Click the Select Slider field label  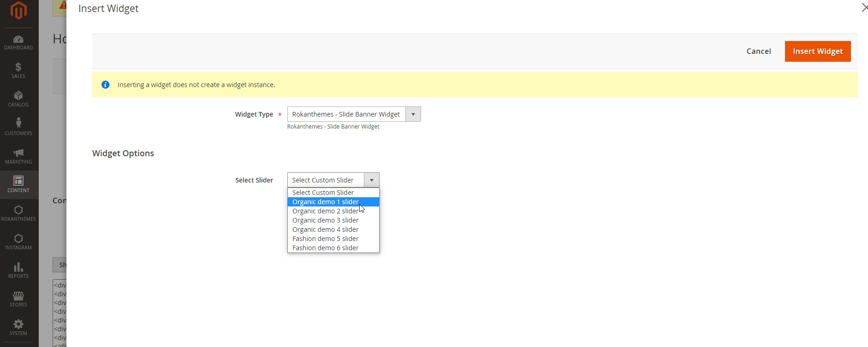tap(254, 180)
